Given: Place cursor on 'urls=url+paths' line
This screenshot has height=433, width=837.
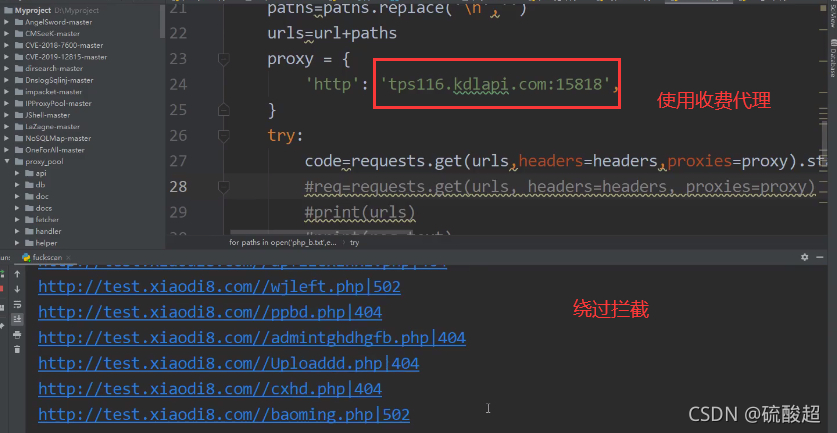Looking at the screenshot, I should pyautogui.click(x=332, y=33).
